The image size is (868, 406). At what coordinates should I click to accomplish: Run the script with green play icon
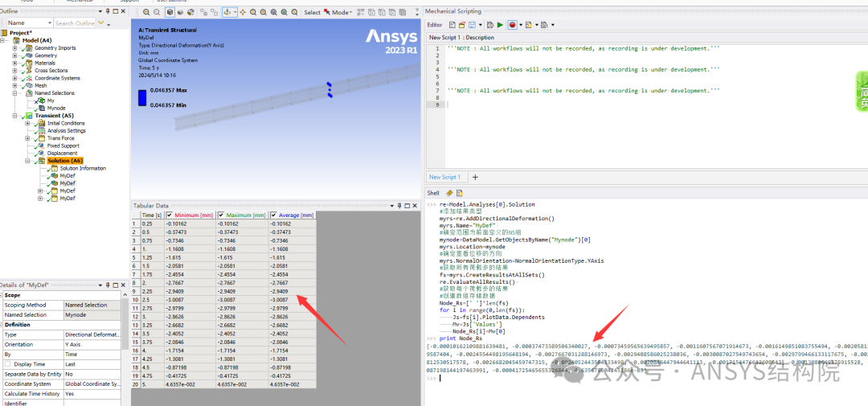tap(500, 25)
